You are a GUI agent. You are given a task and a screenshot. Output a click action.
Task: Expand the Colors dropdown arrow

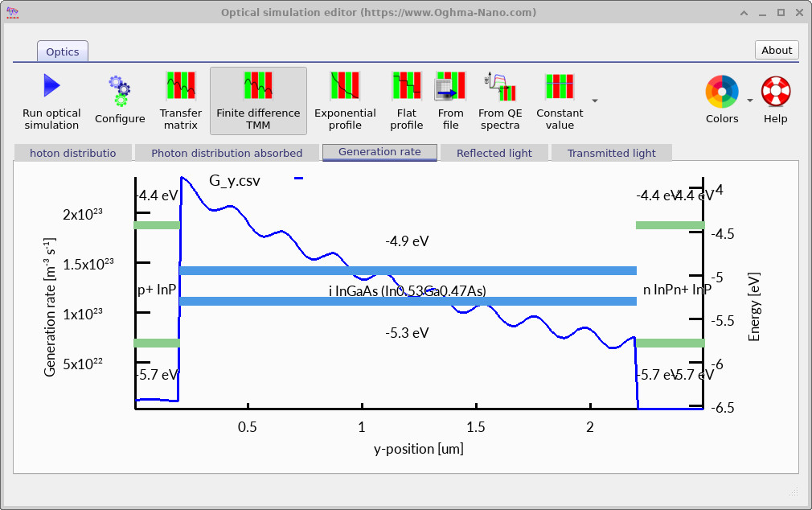750,101
